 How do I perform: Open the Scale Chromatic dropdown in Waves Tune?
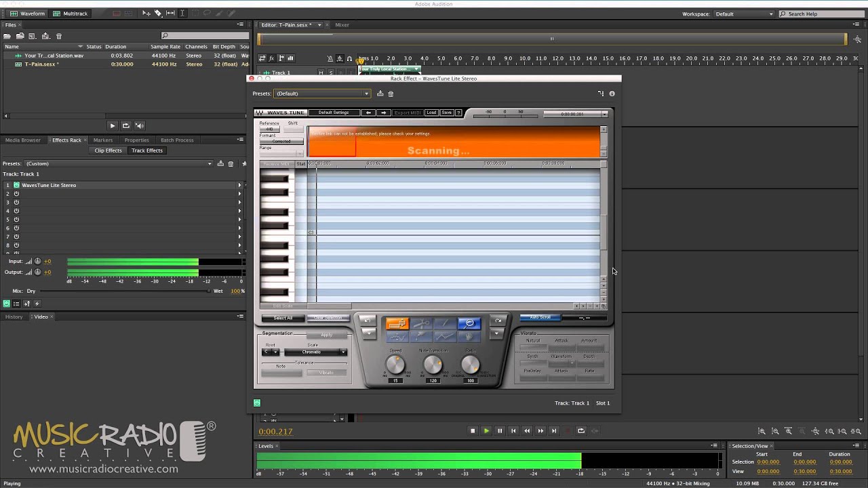pos(315,352)
